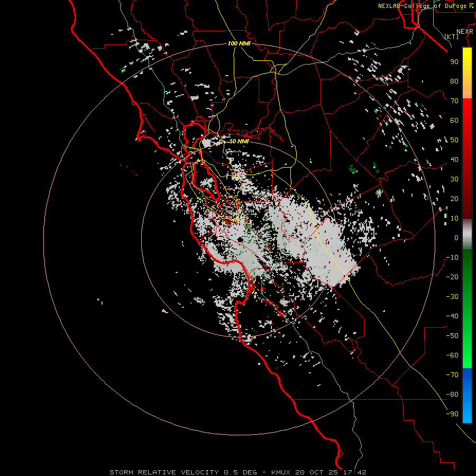Click the 50 NMI range ring label
The image size is (476, 476).
click(239, 141)
